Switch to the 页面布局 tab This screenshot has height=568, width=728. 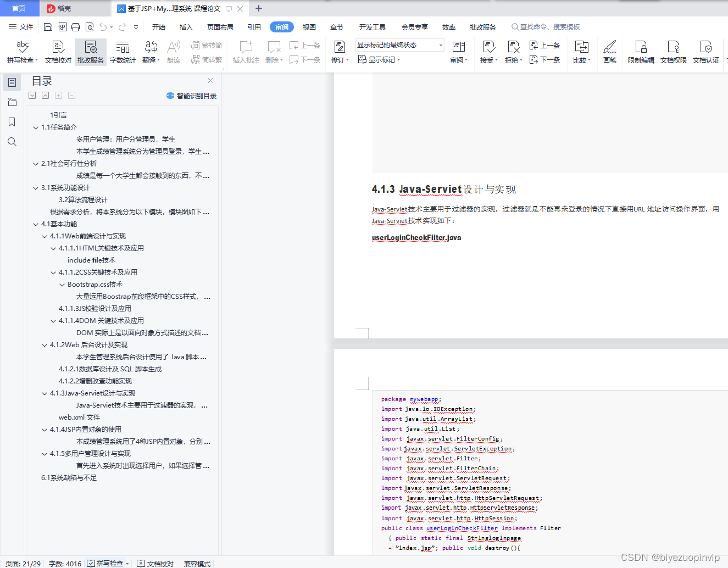click(220, 27)
